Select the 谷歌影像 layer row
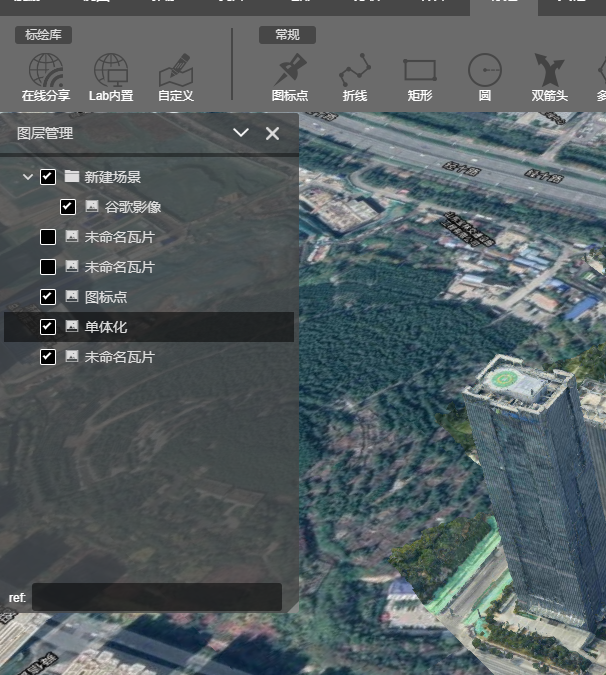 149,207
